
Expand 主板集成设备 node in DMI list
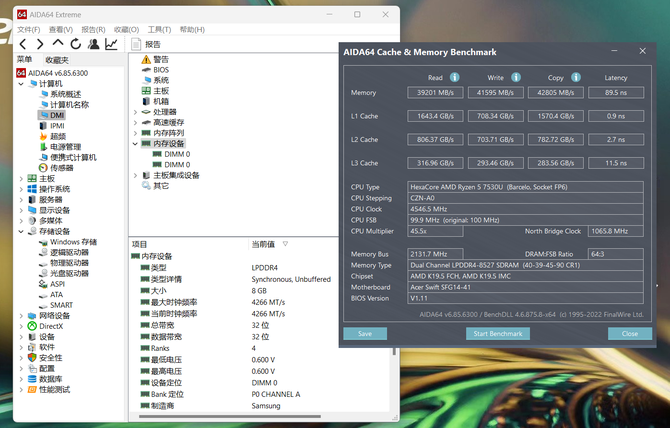coord(135,176)
